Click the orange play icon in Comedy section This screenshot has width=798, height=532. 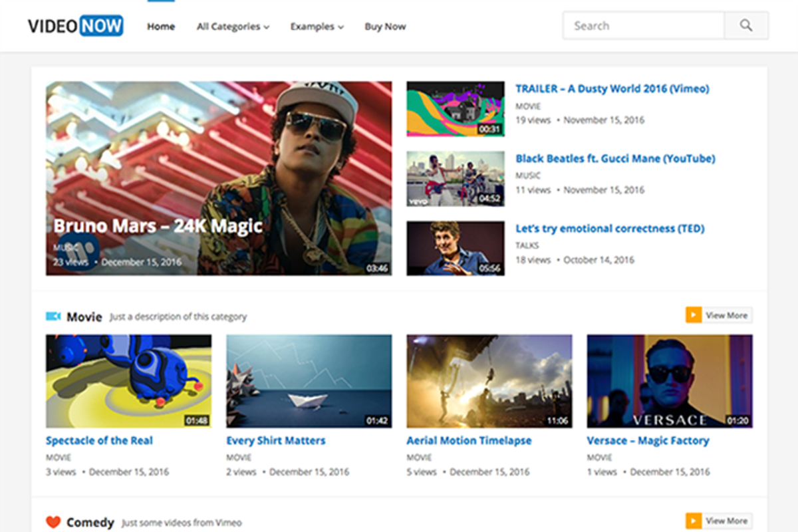[x=694, y=521]
